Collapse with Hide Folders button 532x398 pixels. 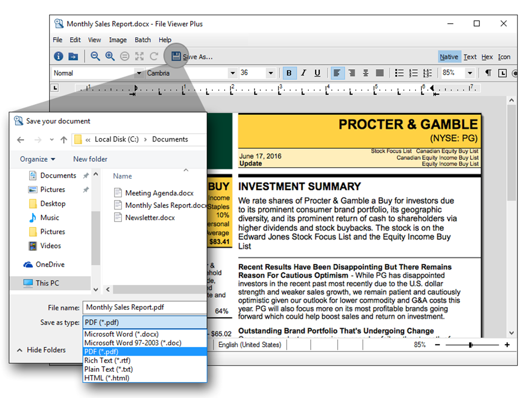point(41,350)
